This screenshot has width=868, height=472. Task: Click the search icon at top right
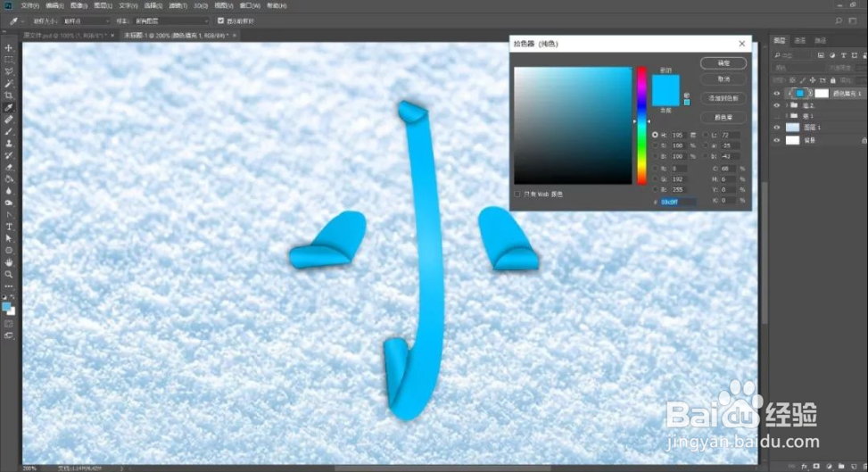(x=839, y=21)
